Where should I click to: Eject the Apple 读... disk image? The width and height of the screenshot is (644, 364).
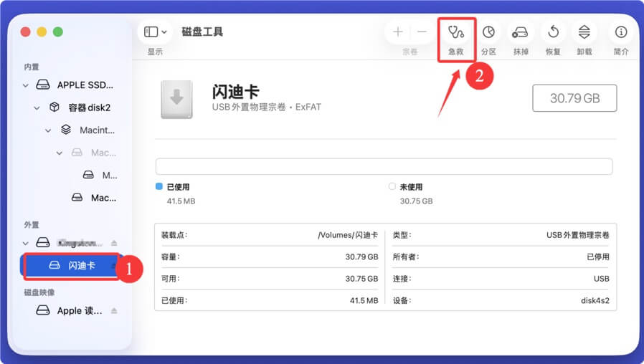click(x=114, y=311)
